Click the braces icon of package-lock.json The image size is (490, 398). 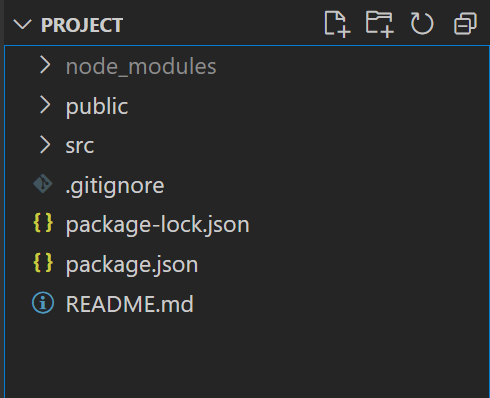pyautogui.click(x=43, y=223)
